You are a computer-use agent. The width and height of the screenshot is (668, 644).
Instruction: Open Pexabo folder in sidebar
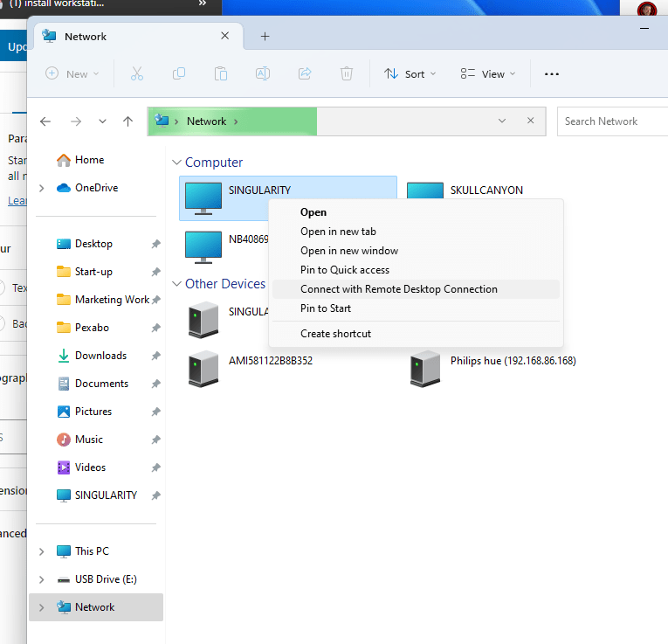[83, 328]
